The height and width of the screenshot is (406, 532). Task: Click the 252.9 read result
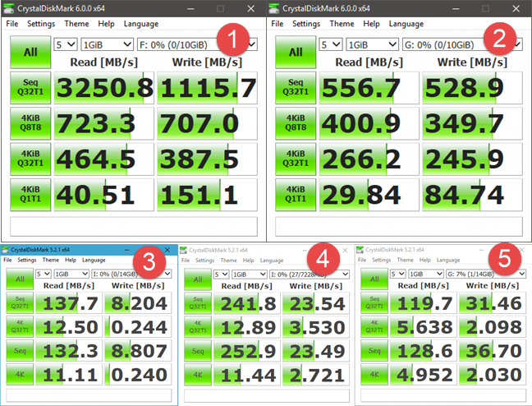click(247, 351)
